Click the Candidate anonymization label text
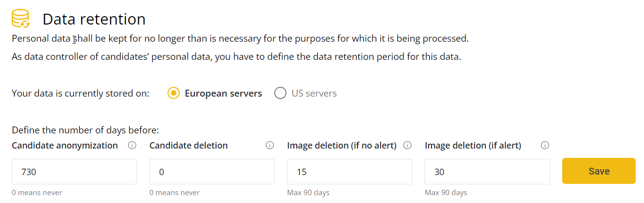This screenshot has height=203, width=644. tap(65, 146)
